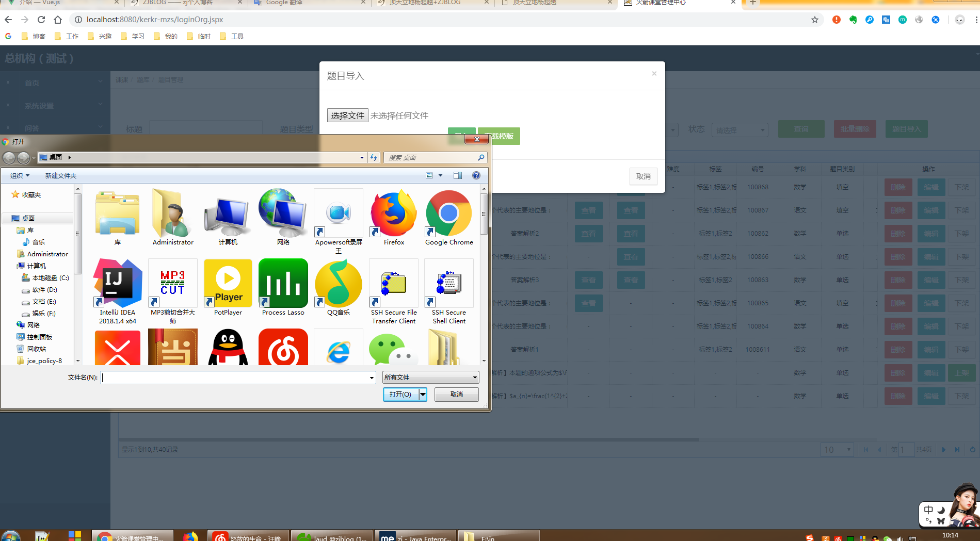
Task: Click the browser address bar URL
Action: [x=155, y=20]
